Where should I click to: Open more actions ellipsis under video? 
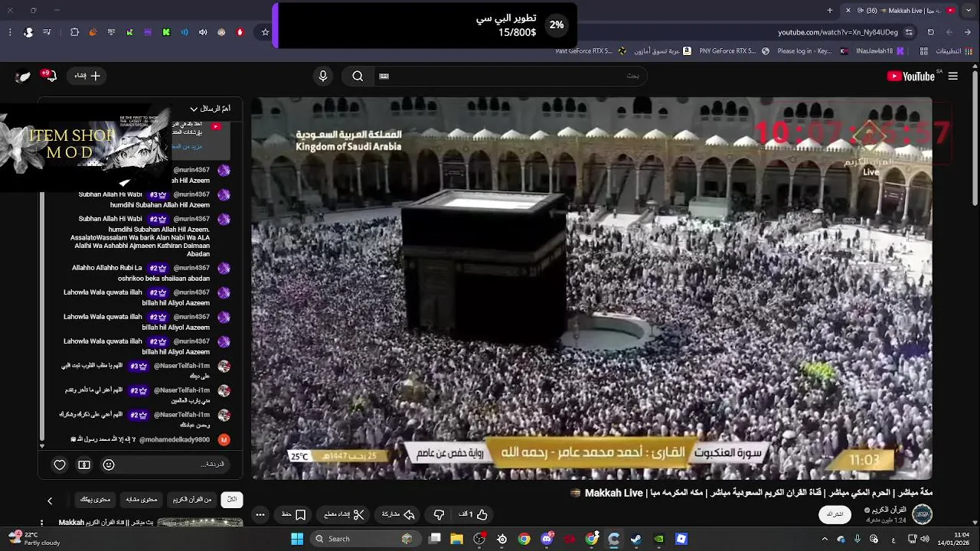[x=260, y=514]
